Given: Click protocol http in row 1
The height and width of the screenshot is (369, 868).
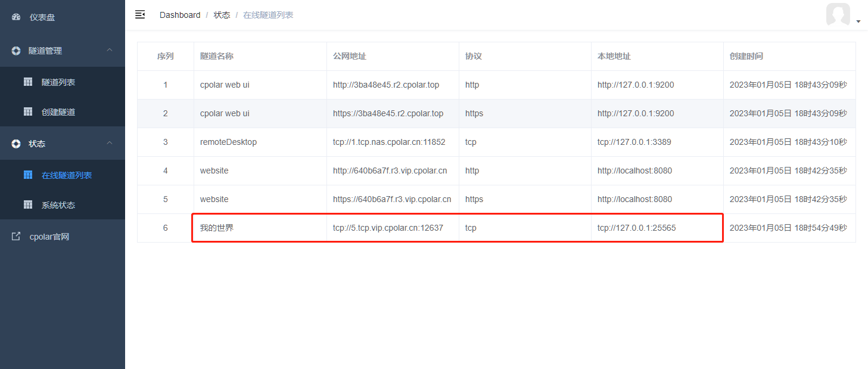Looking at the screenshot, I should [472, 85].
